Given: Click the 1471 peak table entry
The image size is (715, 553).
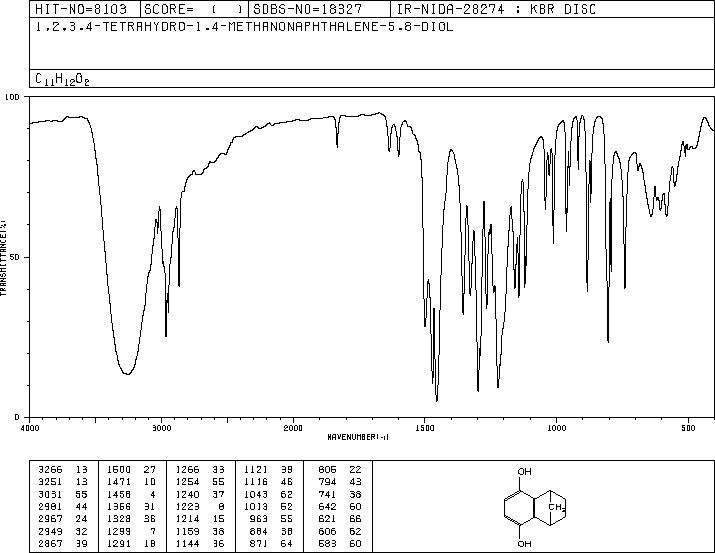Looking at the screenshot, I should coord(131,482).
